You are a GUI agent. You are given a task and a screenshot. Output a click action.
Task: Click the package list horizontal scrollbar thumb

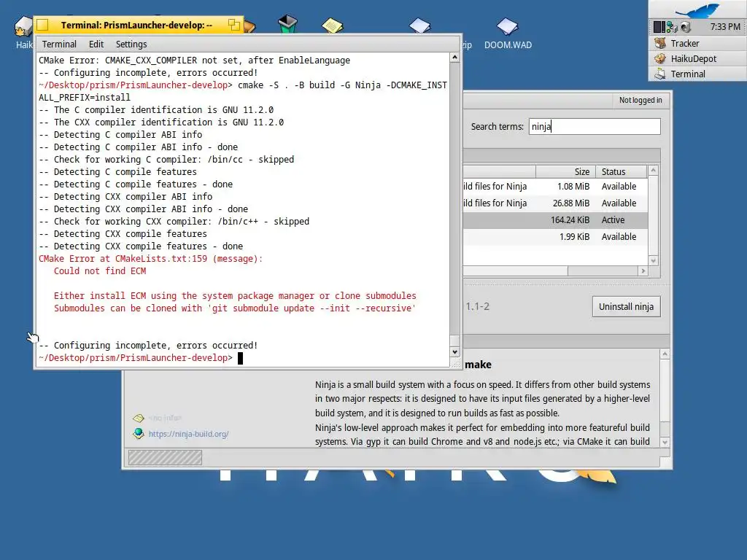[516, 271]
